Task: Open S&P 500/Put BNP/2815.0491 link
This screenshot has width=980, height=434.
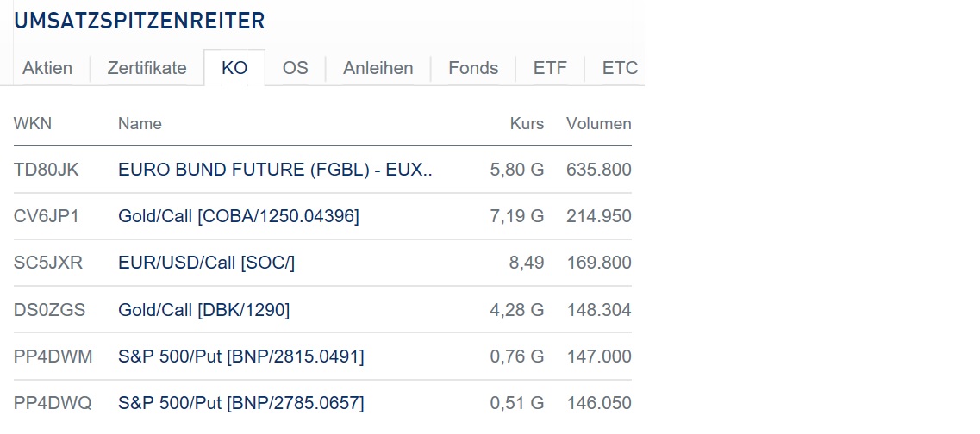Action: point(240,356)
